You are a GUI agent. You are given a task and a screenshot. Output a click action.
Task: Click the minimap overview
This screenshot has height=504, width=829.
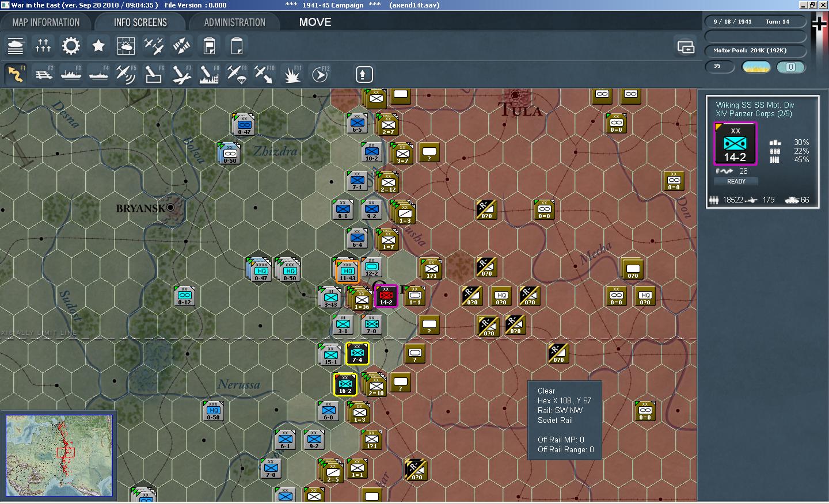click(x=59, y=456)
